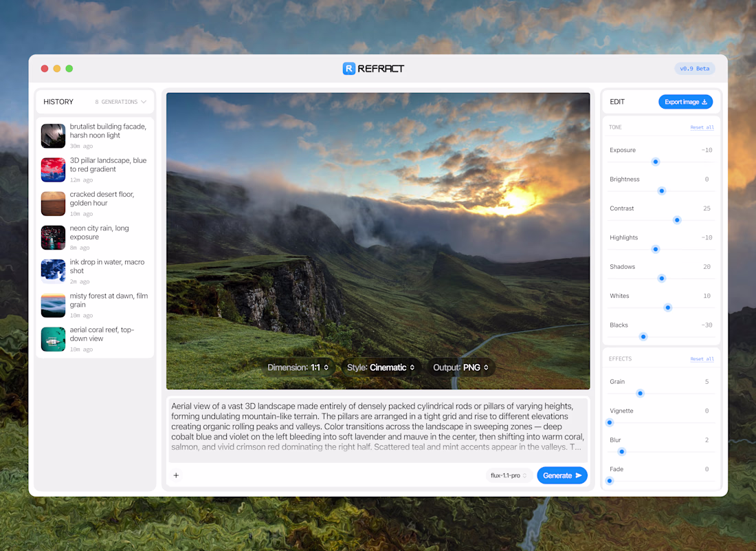The width and height of the screenshot is (756, 551).
Task: Click the Fade slider handle
Action: (x=610, y=481)
